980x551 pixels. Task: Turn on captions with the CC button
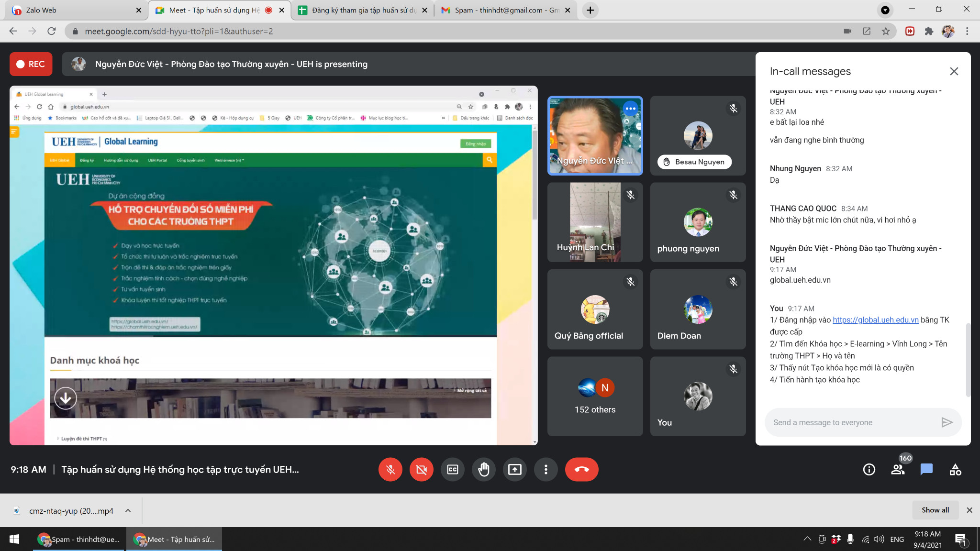point(453,470)
